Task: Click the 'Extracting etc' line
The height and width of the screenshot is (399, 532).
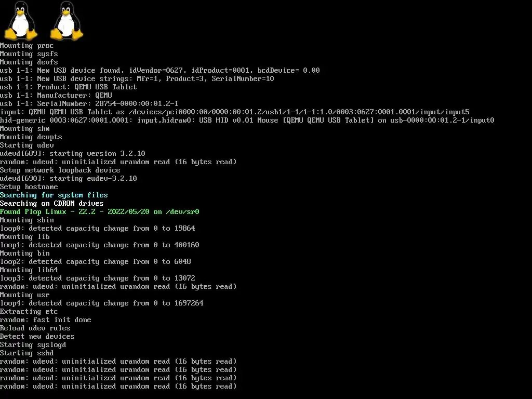Action: [29, 312]
